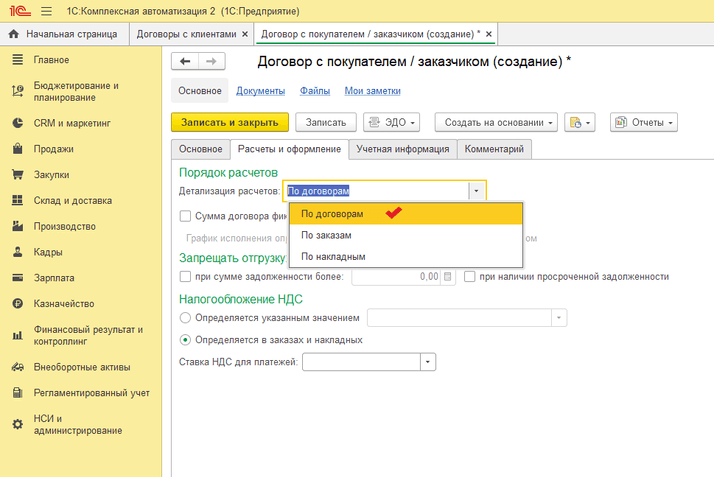Open the Казначейство section
This screenshot has width=714, height=477.
(64, 303)
